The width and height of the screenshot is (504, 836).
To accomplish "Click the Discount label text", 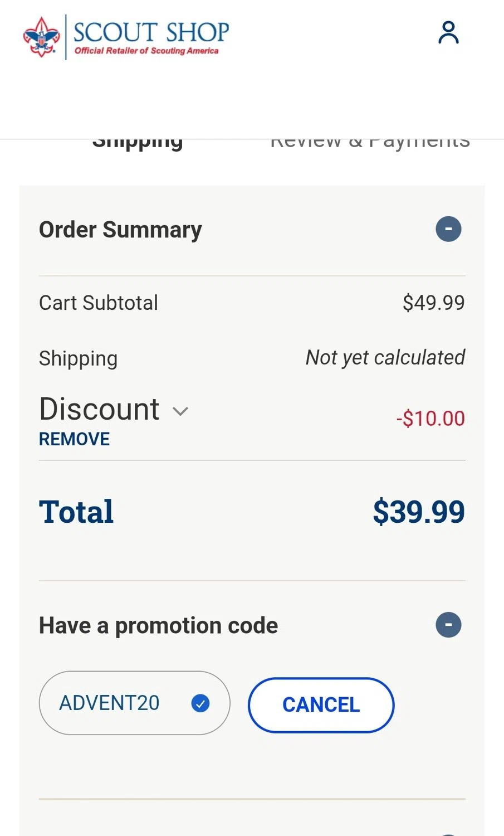I will click(x=100, y=409).
